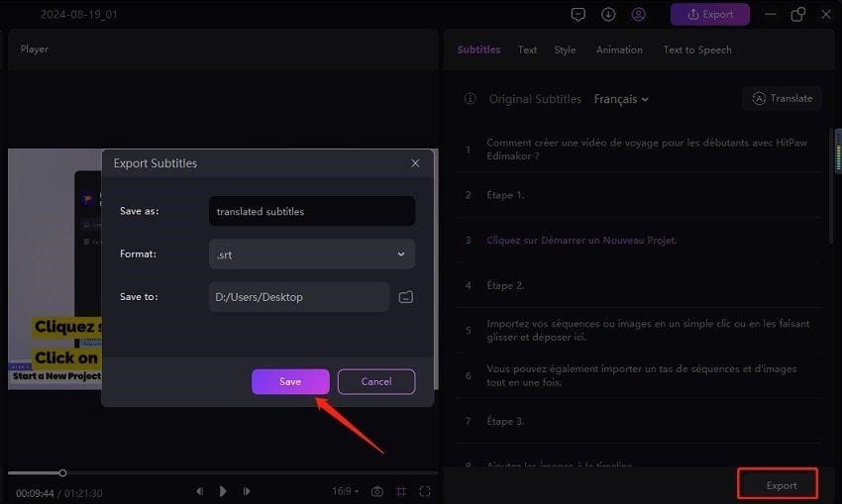Open the Français language dropdown
Image resolution: width=842 pixels, height=504 pixels.
point(621,99)
